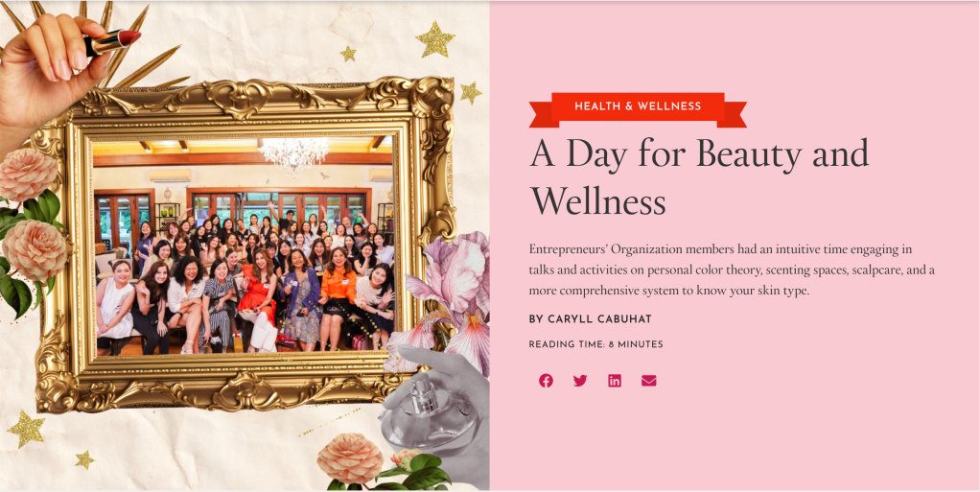This screenshot has width=980, height=492.
Task: Click the red lipstick in the hand
Action: (113, 42)
